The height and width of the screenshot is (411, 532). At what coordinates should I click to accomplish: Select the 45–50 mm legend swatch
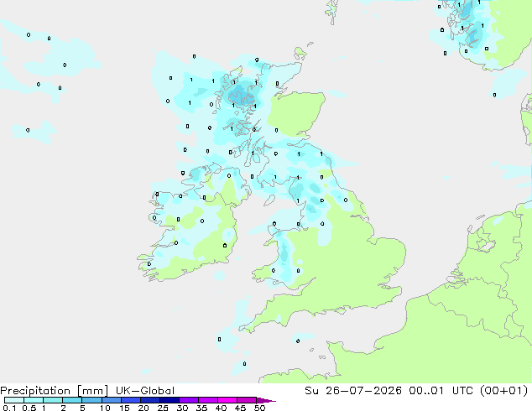[247, 400]
